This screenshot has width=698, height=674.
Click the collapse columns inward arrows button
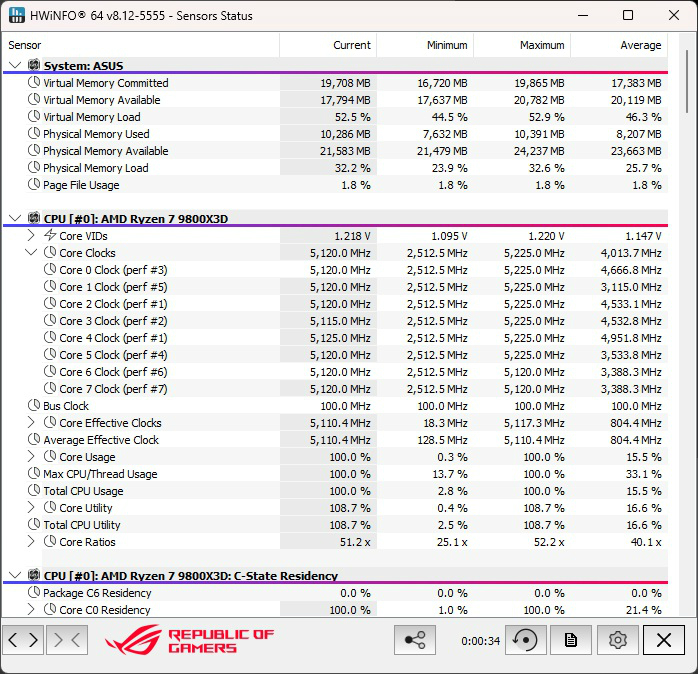pos(67,640)
